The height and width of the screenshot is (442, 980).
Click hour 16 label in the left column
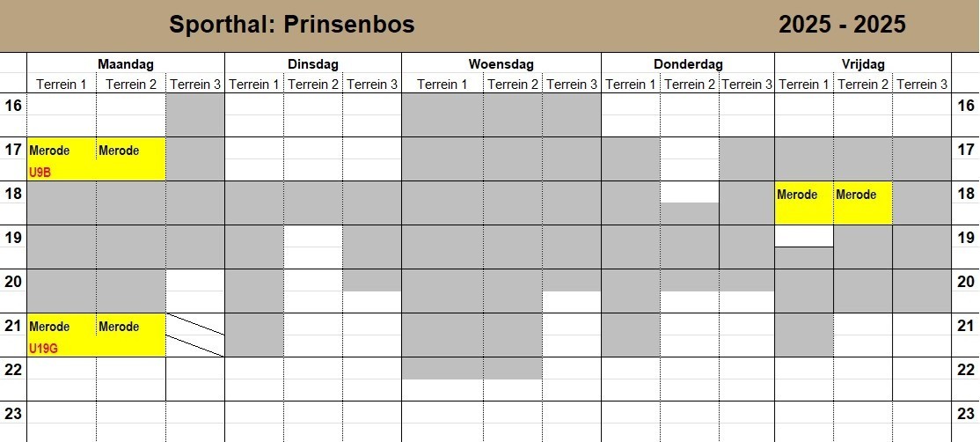tap(13, 105)
